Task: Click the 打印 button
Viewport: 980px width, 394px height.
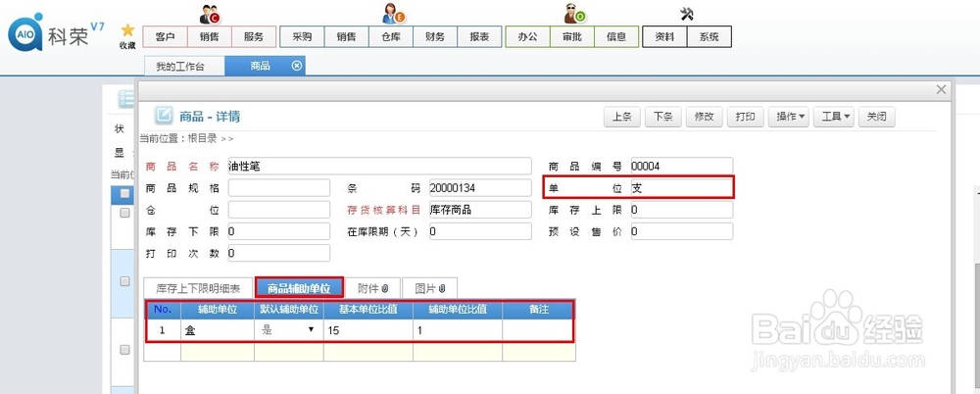Action: click(x=746, y=117)
